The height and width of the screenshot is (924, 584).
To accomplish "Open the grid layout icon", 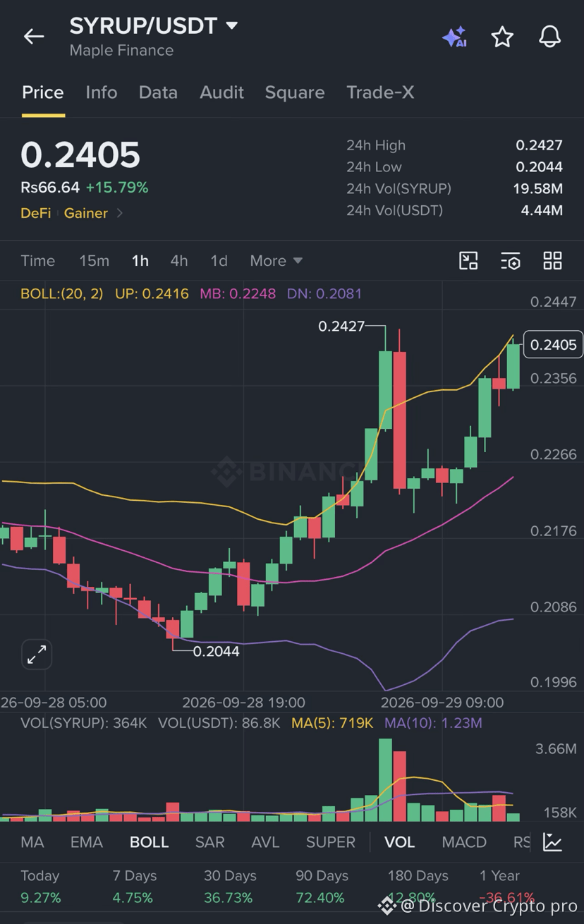I will click(x=553, y=261).
